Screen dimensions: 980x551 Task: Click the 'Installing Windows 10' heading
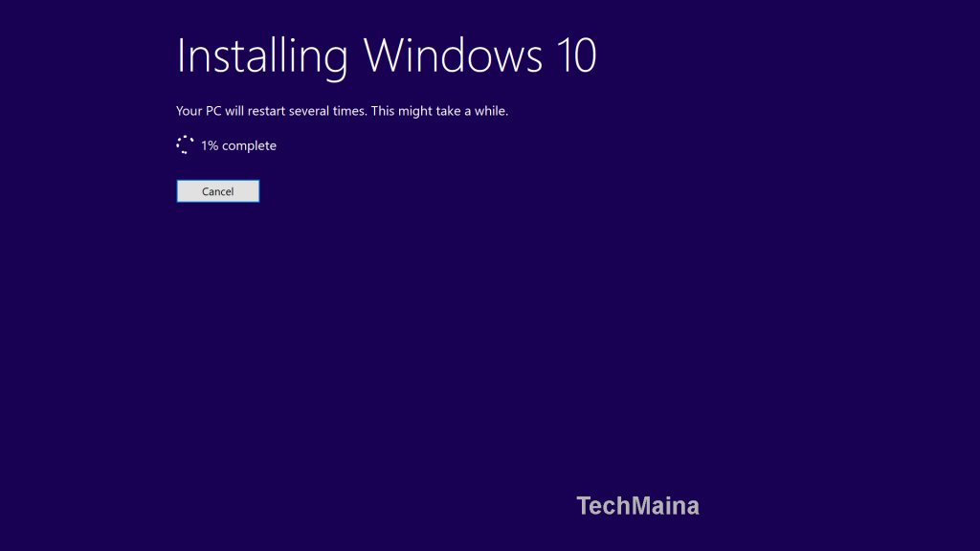(x=386, y=55)
